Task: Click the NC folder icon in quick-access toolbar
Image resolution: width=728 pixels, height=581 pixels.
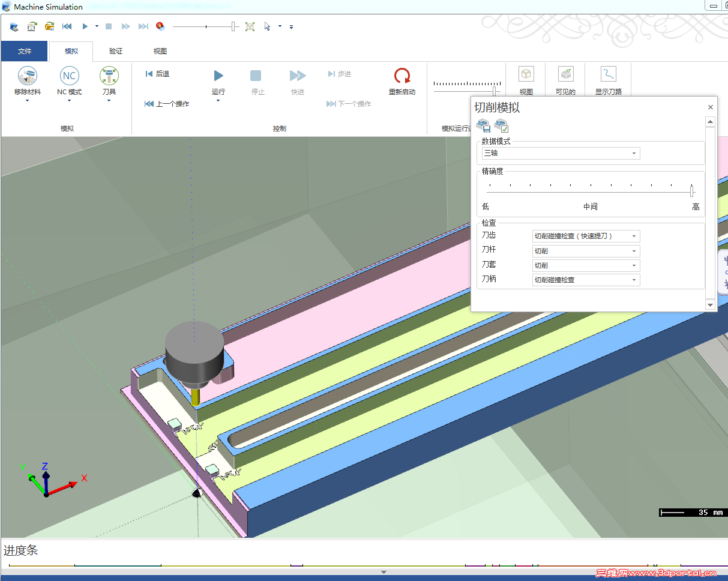Action: 50,26
